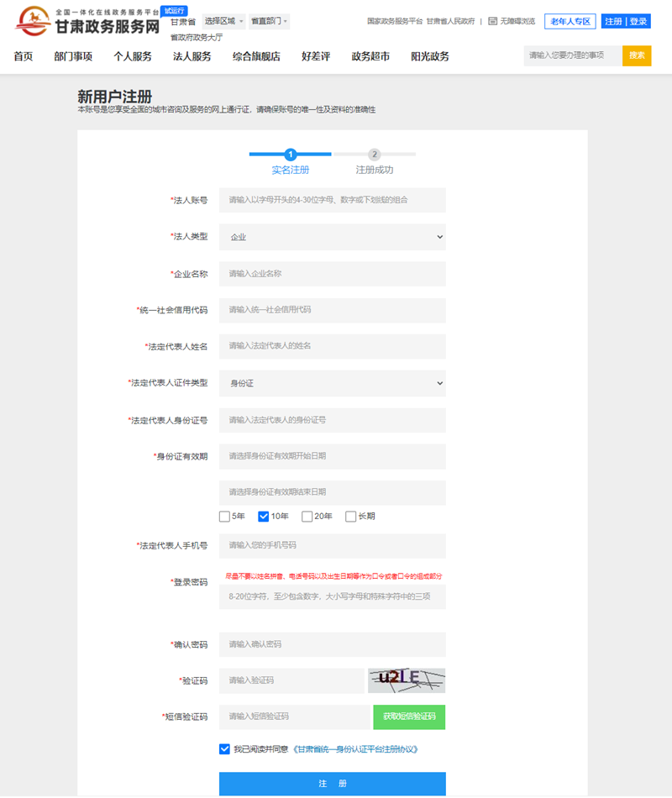Check the 长期 validity checkbox

[351, 517]
